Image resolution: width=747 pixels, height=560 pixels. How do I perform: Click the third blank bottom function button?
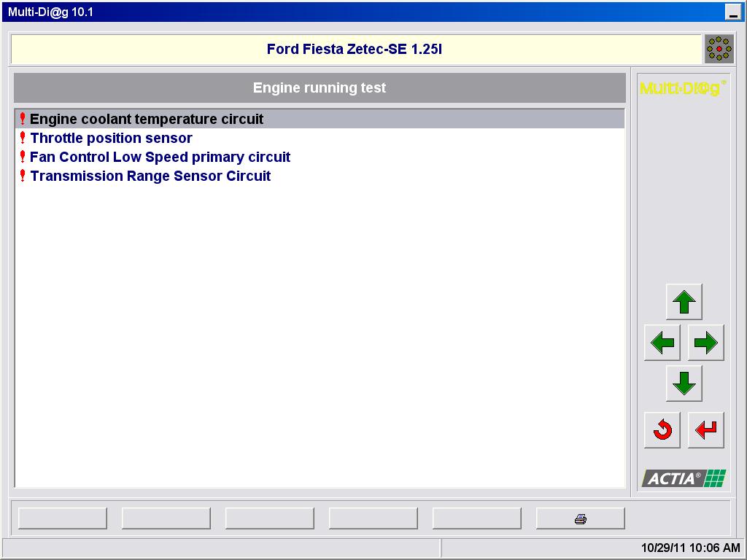coord(270,518)
